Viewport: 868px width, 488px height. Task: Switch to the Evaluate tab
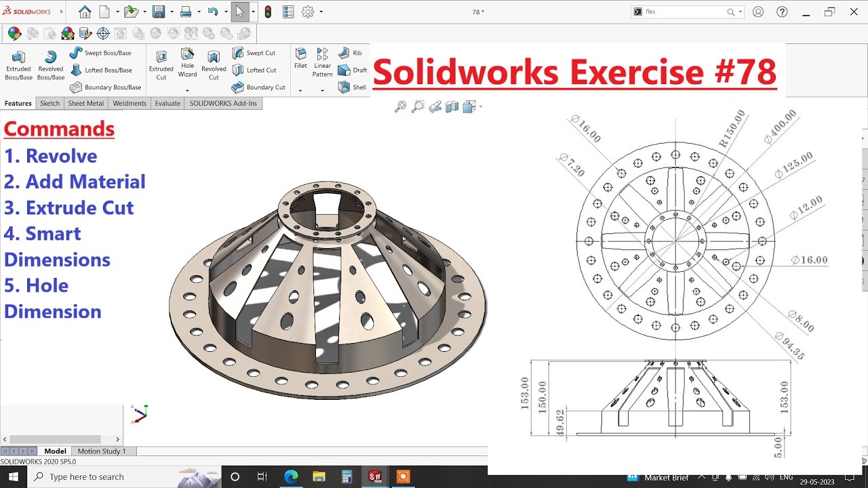point(167,104)
